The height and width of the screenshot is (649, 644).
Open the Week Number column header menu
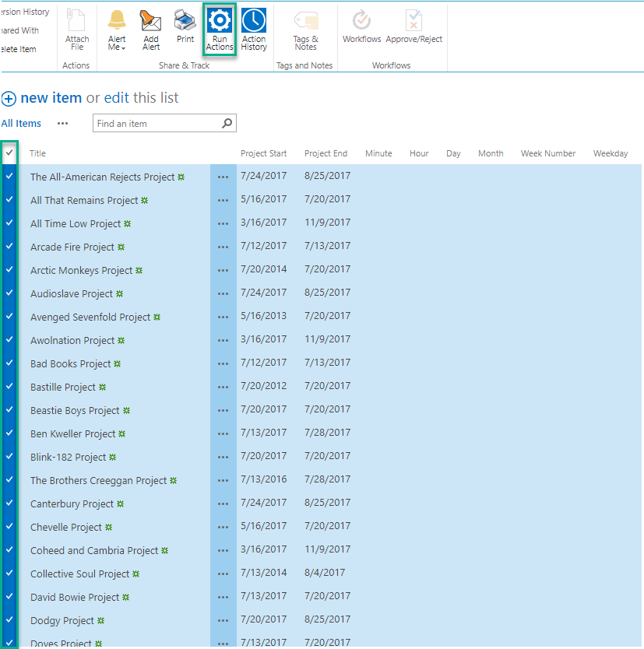click(x=548, y=153)
